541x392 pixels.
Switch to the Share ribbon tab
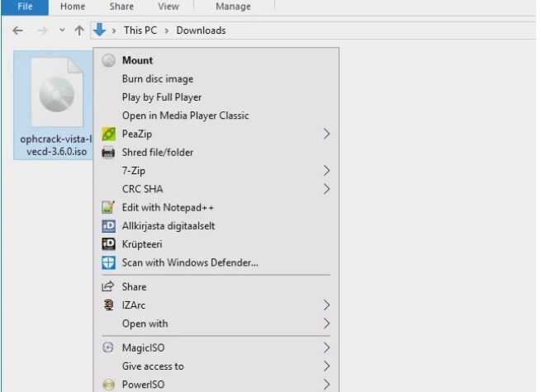121,7
